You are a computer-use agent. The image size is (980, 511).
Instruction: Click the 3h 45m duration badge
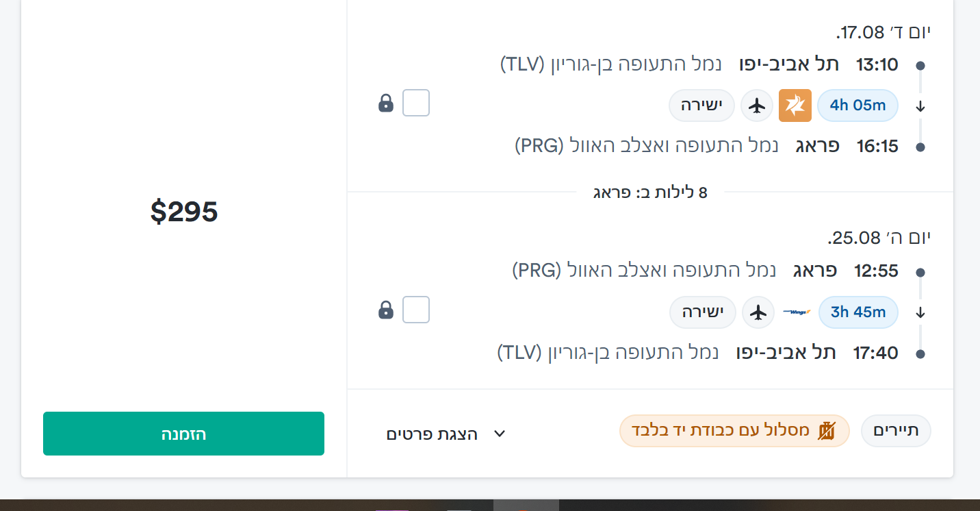pos(858,312)
